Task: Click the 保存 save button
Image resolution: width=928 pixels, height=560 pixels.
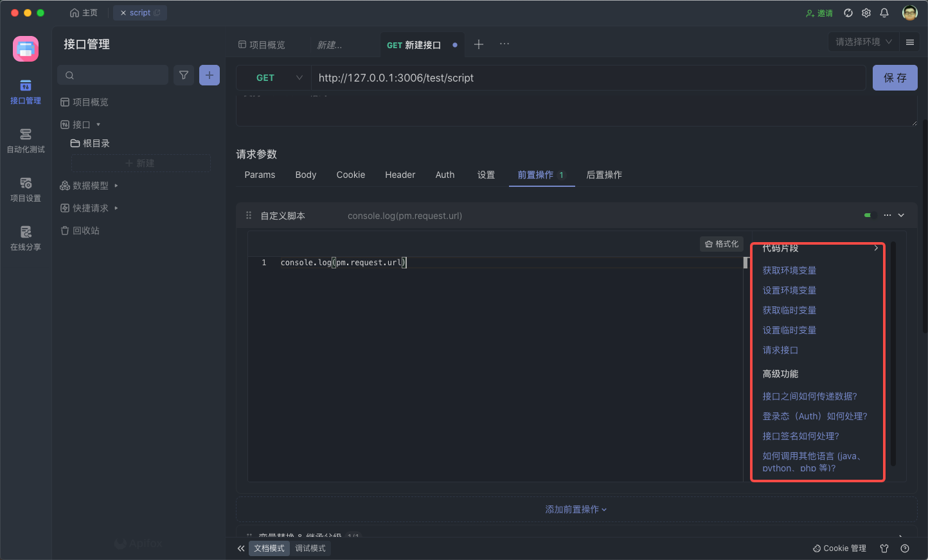Action: pyautogui.click(x=895, y=77)
